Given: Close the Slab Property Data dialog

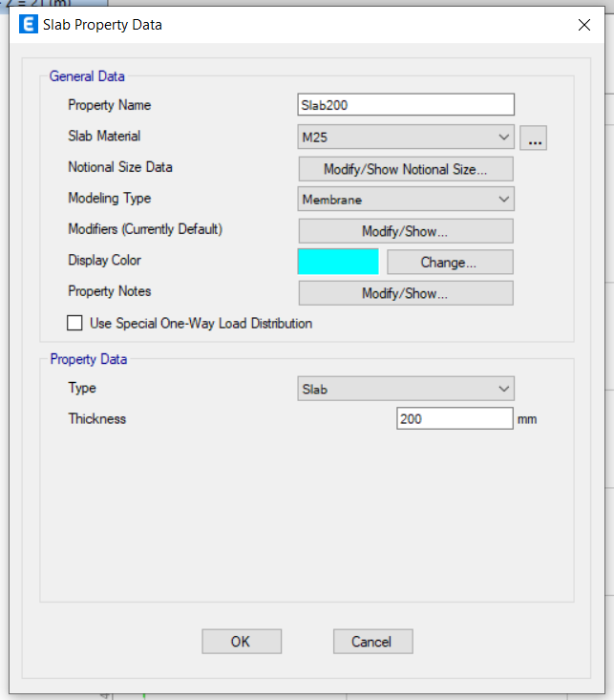Looking at the screenshot, I should tap(584, 25).
